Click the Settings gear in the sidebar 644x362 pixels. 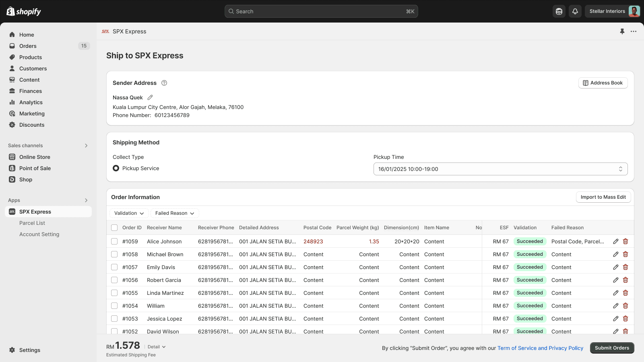pyautogui.click(x=12, y=350)
